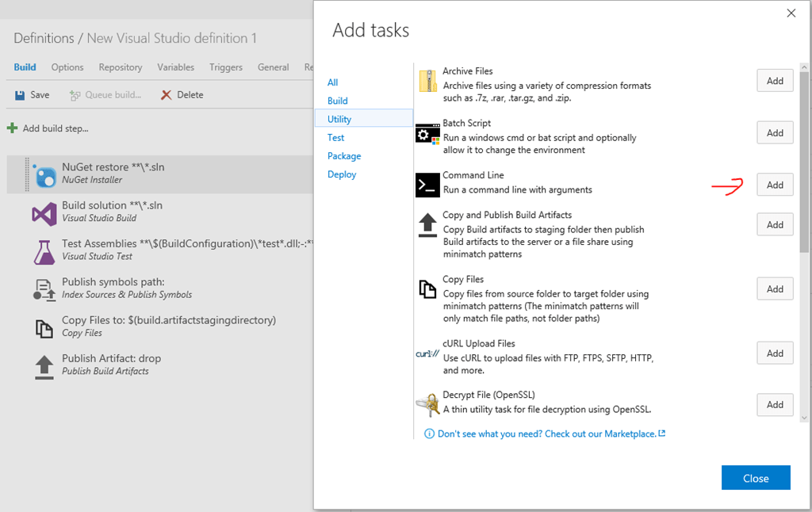Add the Copy and Publish Build Artifacts task

click(x=775, y=224)
